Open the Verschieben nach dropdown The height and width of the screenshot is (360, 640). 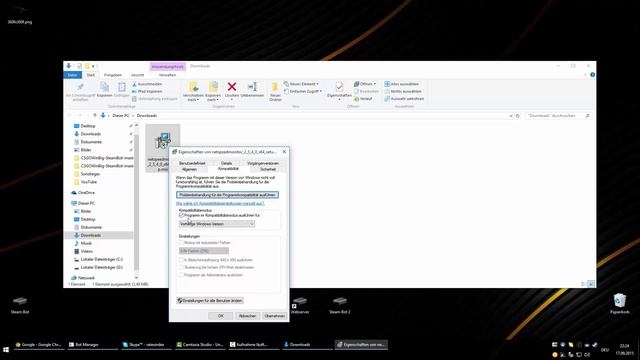[x=193, y=98]
